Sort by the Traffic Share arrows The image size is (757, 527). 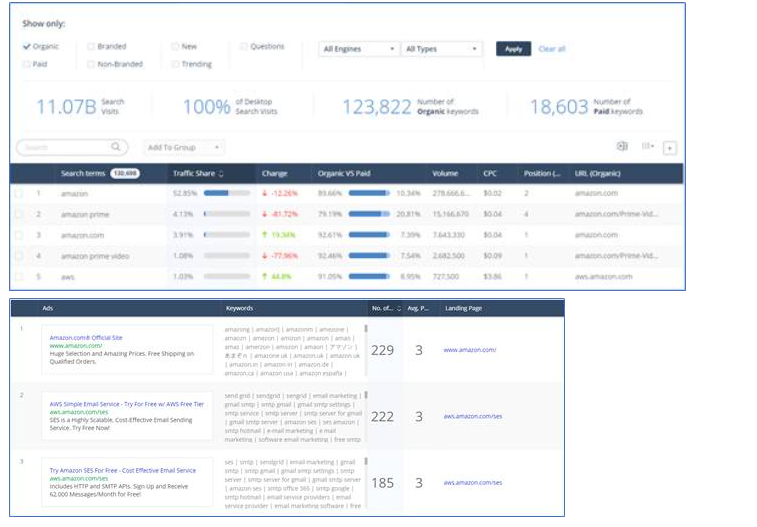221,174
